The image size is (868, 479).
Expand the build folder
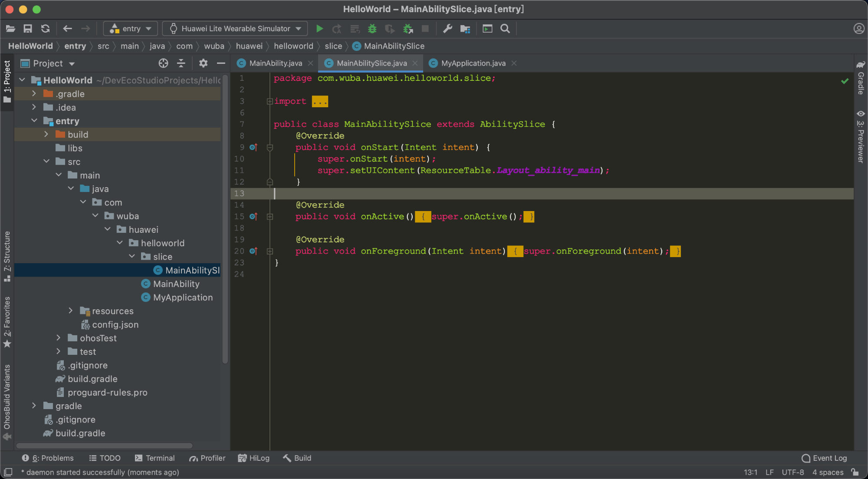[x=46, y=134]
